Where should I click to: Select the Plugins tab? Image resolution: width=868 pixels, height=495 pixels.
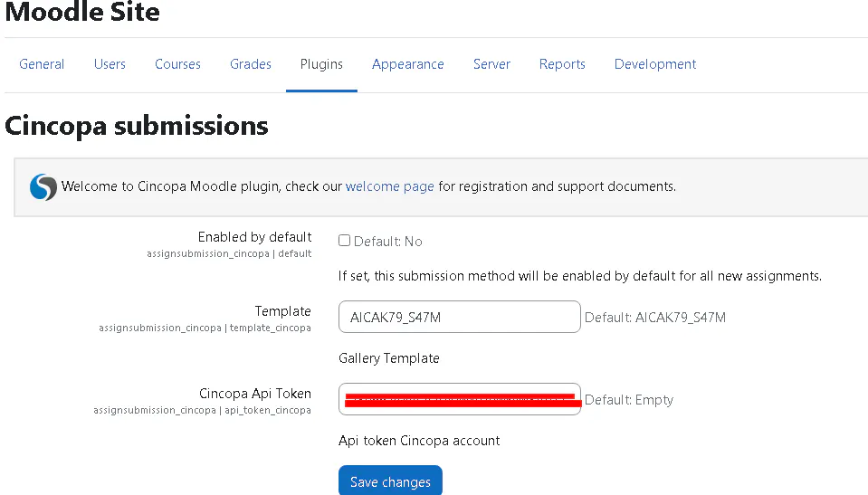(321, 64)
